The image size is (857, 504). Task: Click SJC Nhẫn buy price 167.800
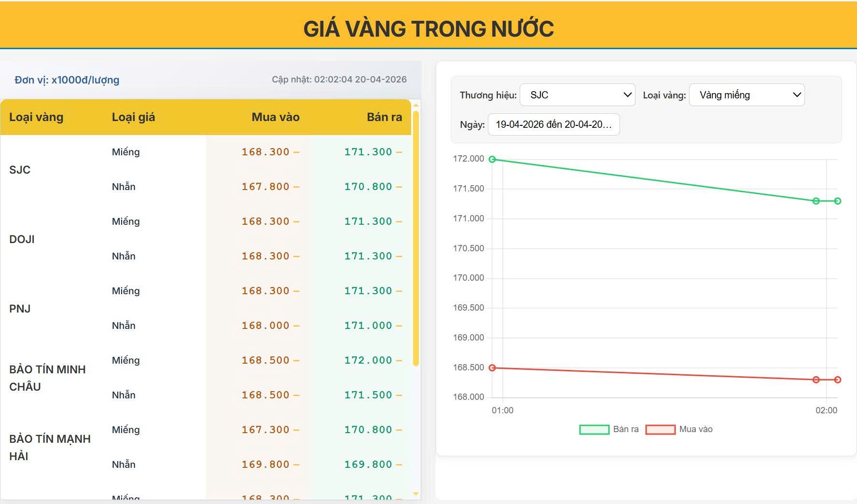coord(265,187)
